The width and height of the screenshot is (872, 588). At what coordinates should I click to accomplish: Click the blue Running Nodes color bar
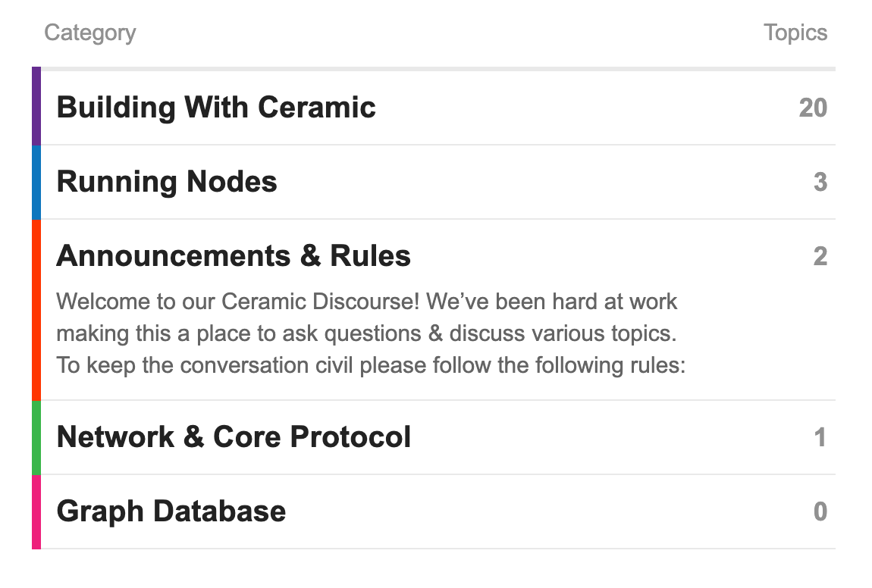tap(36, 182)
